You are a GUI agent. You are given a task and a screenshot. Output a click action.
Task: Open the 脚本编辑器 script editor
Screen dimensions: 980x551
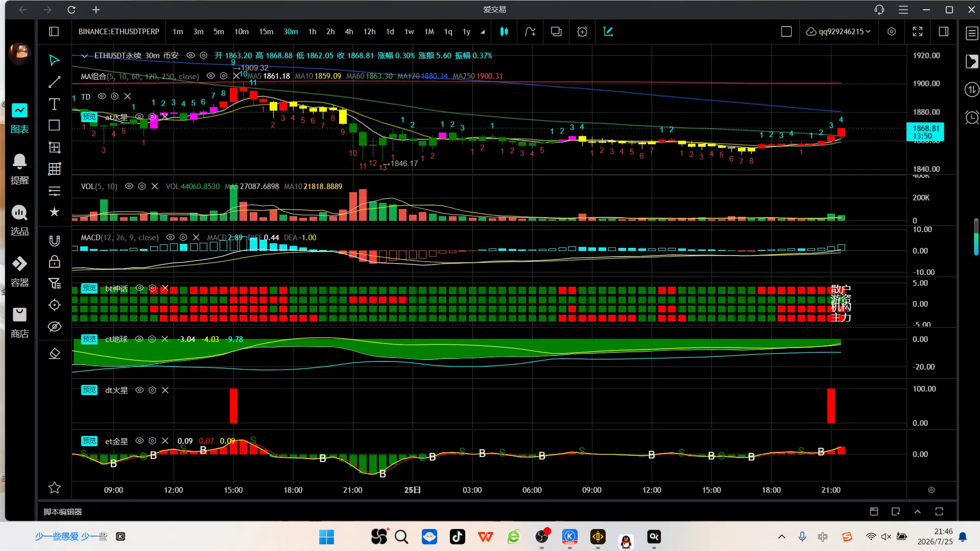62,512
